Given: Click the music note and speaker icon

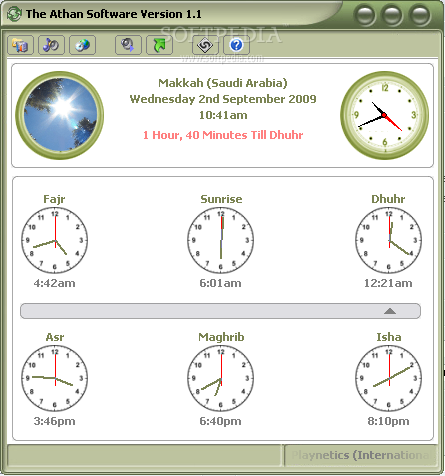Looking at the screenshot, I should point(51,45).
